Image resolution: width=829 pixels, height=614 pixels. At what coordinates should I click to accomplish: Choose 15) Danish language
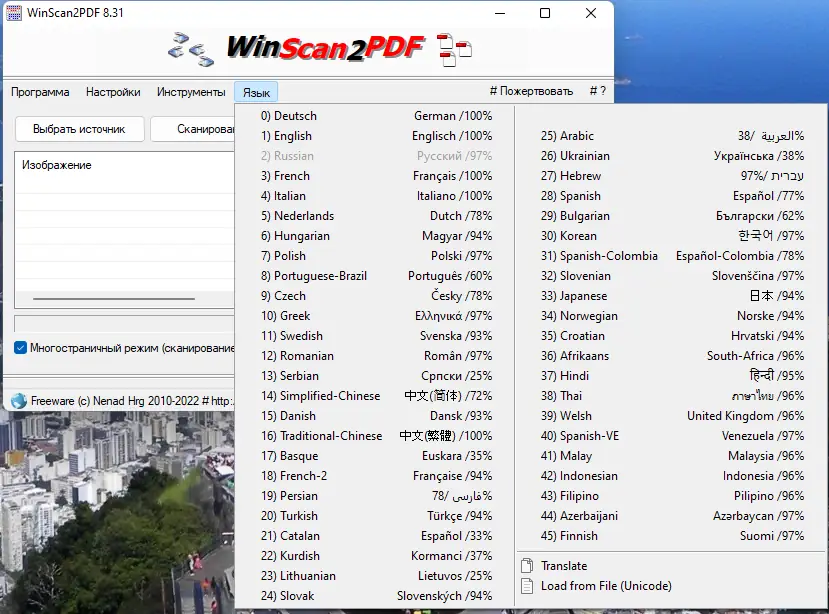tap(376, 416)
